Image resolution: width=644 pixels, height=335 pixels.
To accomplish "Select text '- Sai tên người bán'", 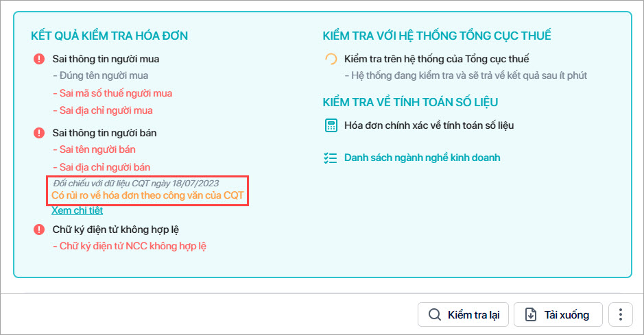I will [x=94, y=149].
